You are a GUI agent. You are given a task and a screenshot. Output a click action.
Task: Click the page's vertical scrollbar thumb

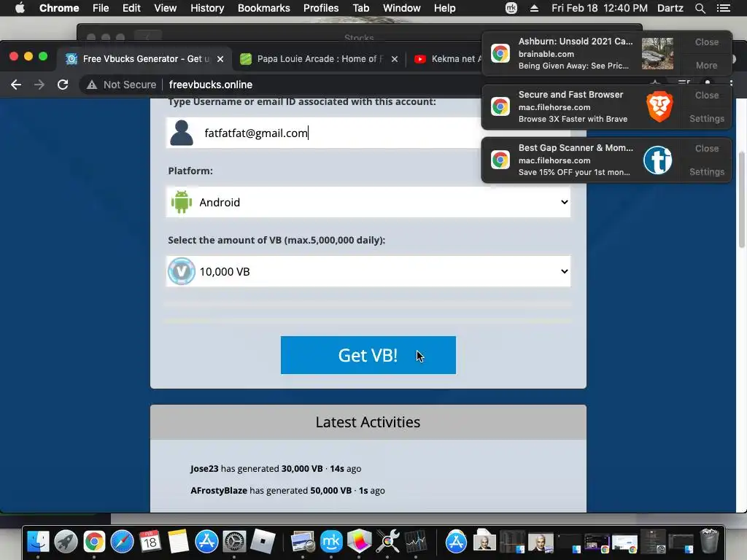coord(741,200)
